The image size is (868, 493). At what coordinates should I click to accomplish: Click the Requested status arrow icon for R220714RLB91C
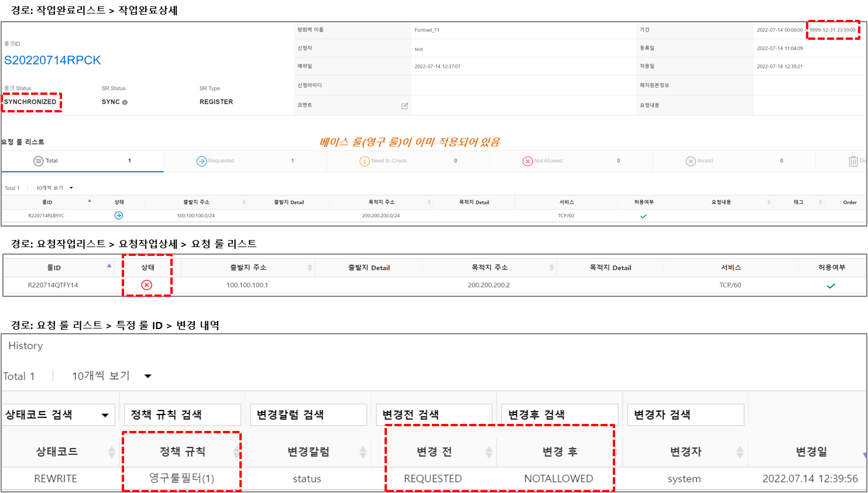pos(119,215)
